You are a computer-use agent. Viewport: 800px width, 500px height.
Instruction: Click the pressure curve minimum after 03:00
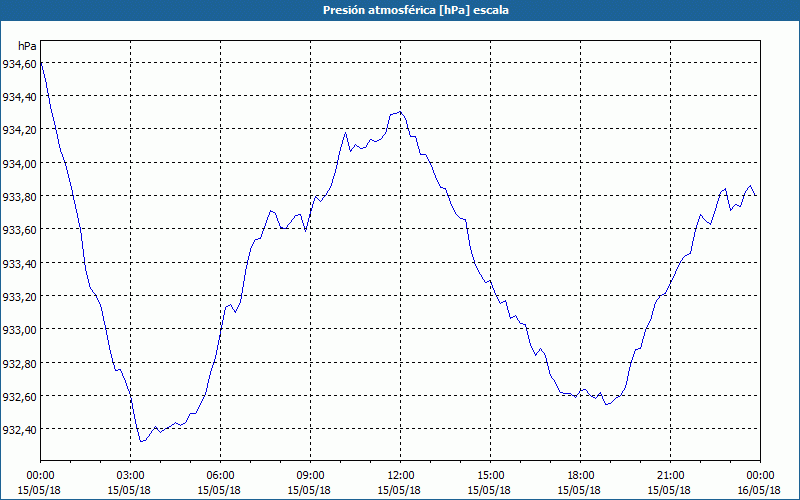pyautogui.click(x=141, y=441)
